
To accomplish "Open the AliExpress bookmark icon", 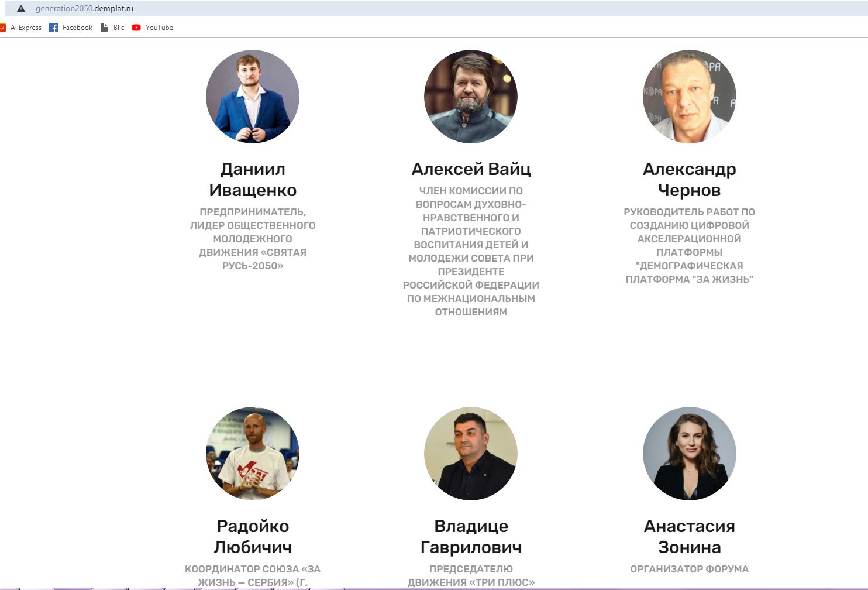I will 2,28.
